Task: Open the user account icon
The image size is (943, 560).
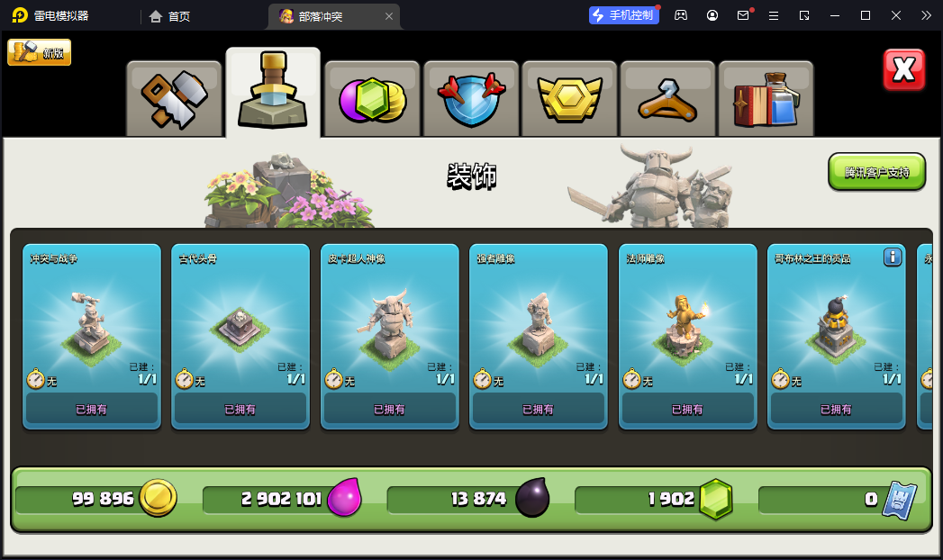Action: 712,15
